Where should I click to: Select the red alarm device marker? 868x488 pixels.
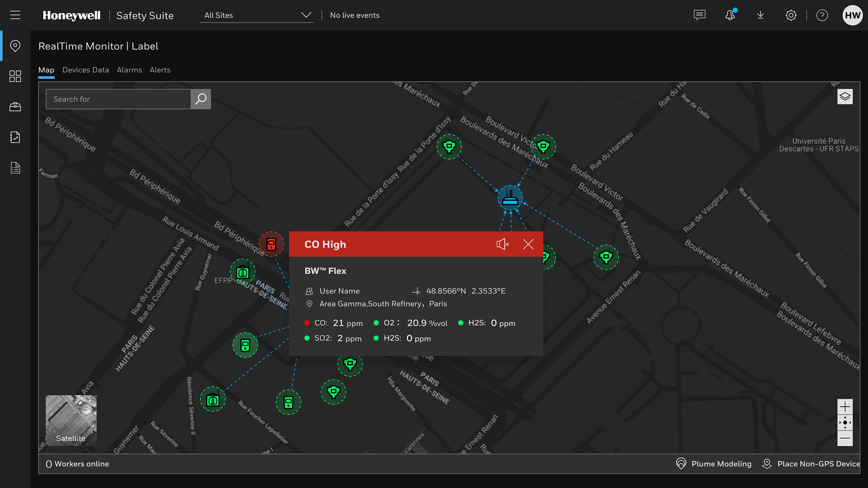point(271,244)
